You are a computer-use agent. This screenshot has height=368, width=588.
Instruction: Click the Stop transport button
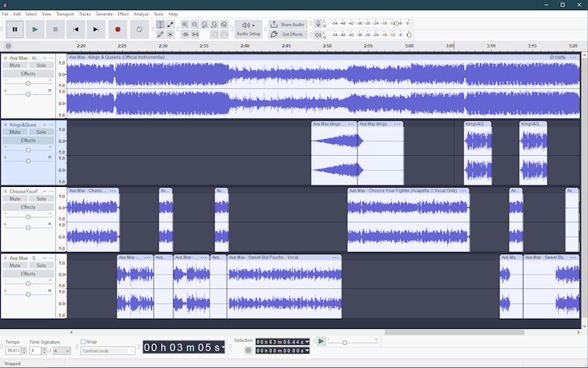[55, 29]
